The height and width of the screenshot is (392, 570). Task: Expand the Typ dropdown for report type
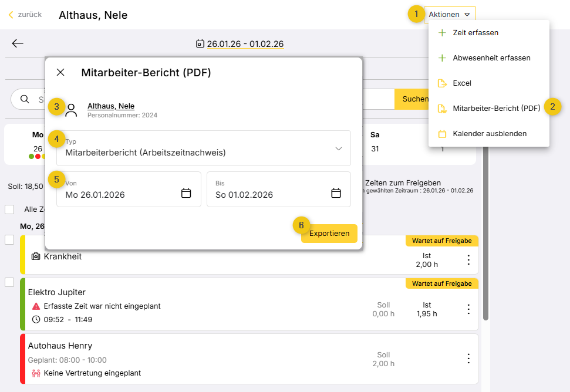(338, 148)
